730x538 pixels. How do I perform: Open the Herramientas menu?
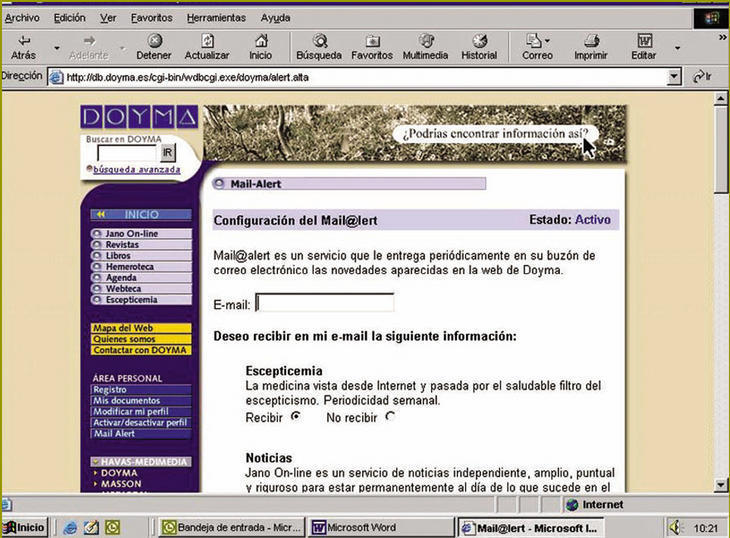(216, 18)
